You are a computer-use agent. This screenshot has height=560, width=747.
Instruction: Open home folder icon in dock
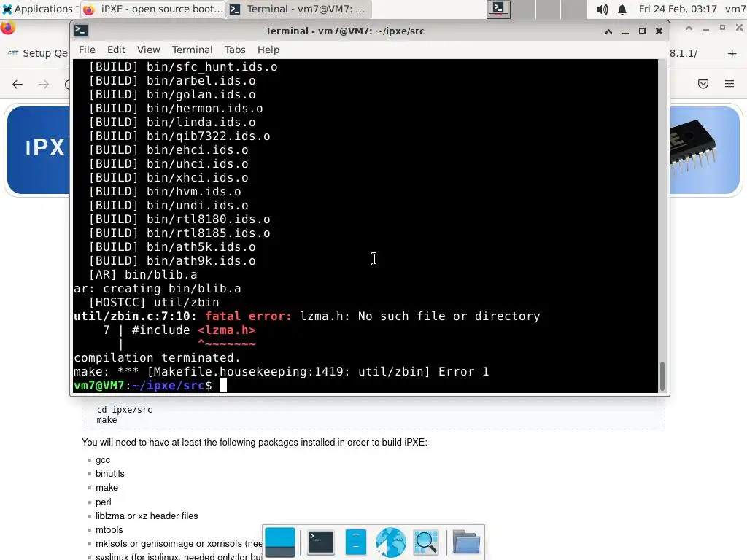point(466,542)
